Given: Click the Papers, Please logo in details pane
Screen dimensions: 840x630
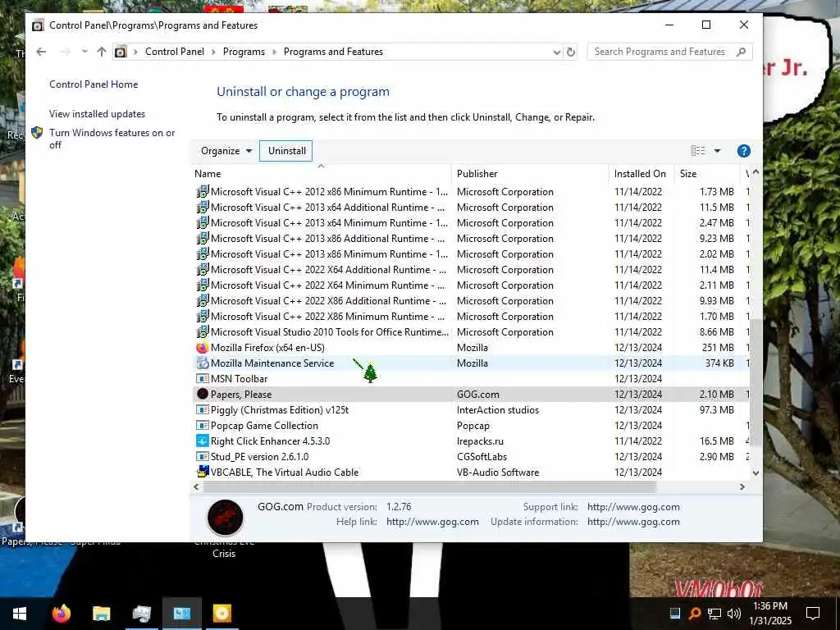Looking at the screenshot, I should tap(225, 517).
